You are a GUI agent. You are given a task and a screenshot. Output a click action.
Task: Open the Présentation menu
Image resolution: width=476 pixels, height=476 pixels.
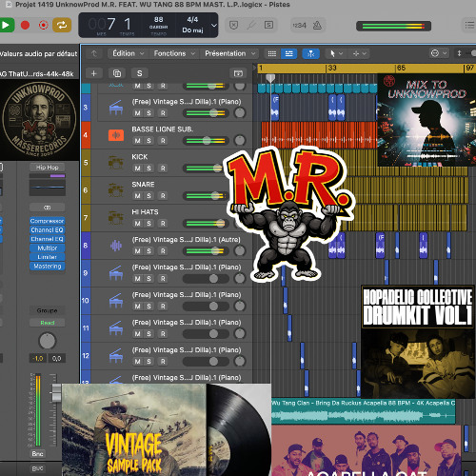[x=229, y=53]
